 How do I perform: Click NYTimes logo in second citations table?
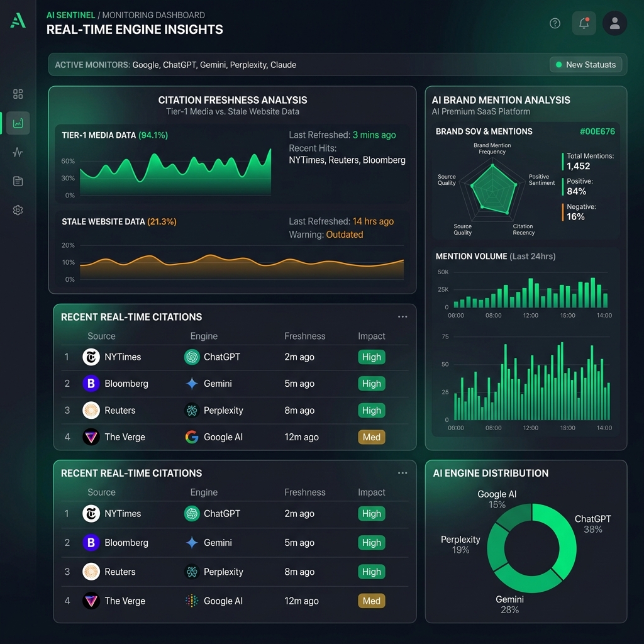click(91, 513)
